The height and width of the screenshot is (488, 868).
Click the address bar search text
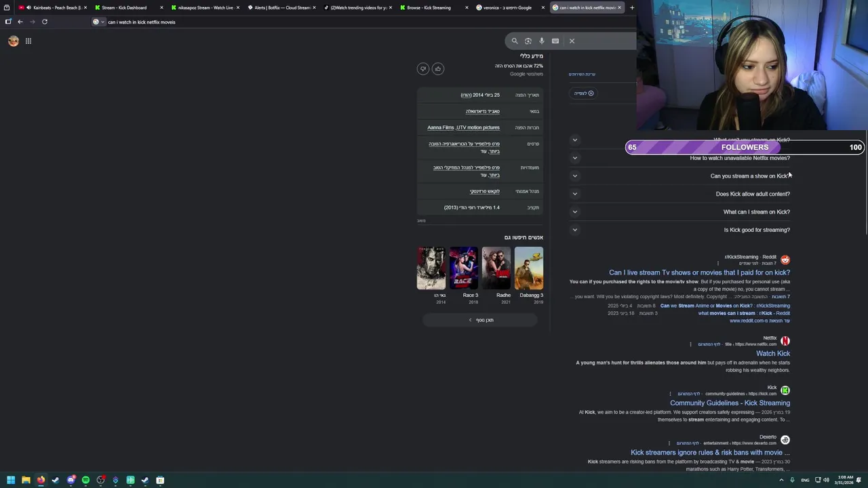tap(142, 22)
